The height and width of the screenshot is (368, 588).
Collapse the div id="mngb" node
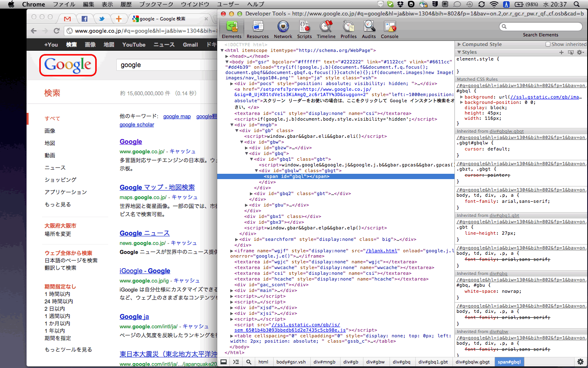click(232, 125)
